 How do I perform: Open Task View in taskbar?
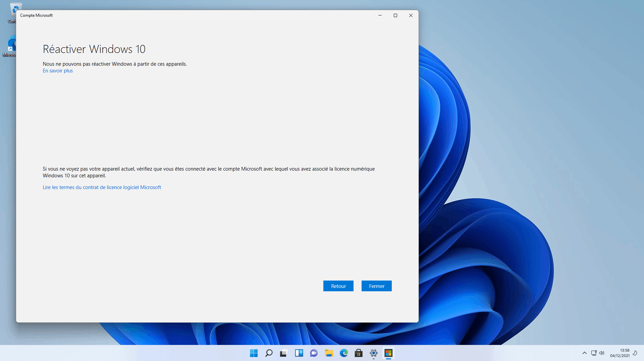click(x=284, y=353)
